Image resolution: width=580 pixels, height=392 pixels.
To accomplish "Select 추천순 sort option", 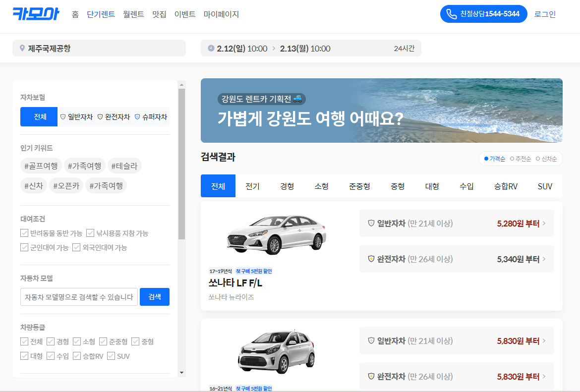I will click(x=521, y=159).
